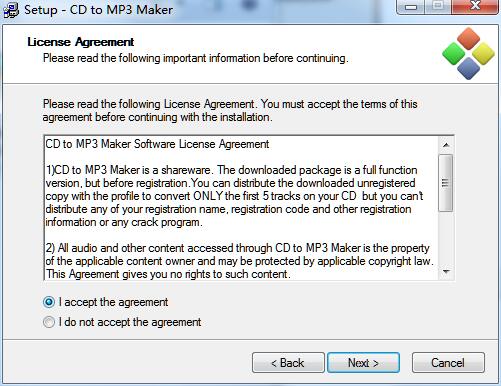Continue with the "Next >" button

point(363,362)
